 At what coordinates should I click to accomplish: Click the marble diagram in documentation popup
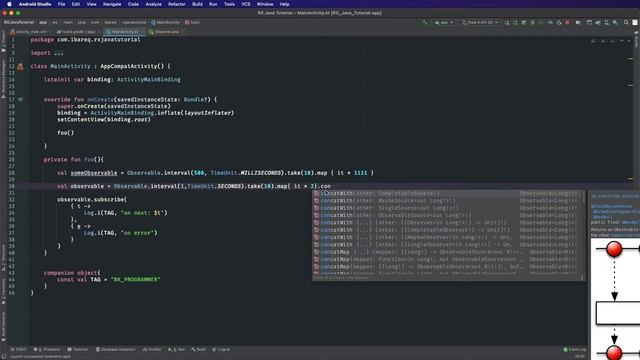coord(616,299)
